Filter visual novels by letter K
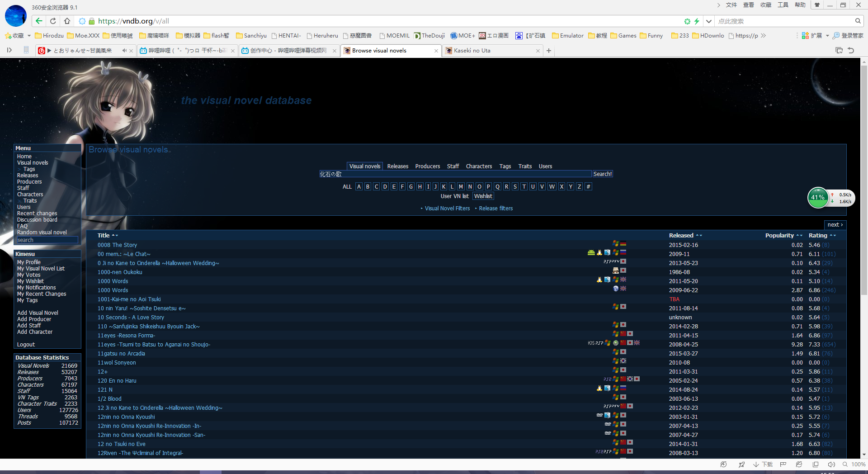 (x=443, y=187)
